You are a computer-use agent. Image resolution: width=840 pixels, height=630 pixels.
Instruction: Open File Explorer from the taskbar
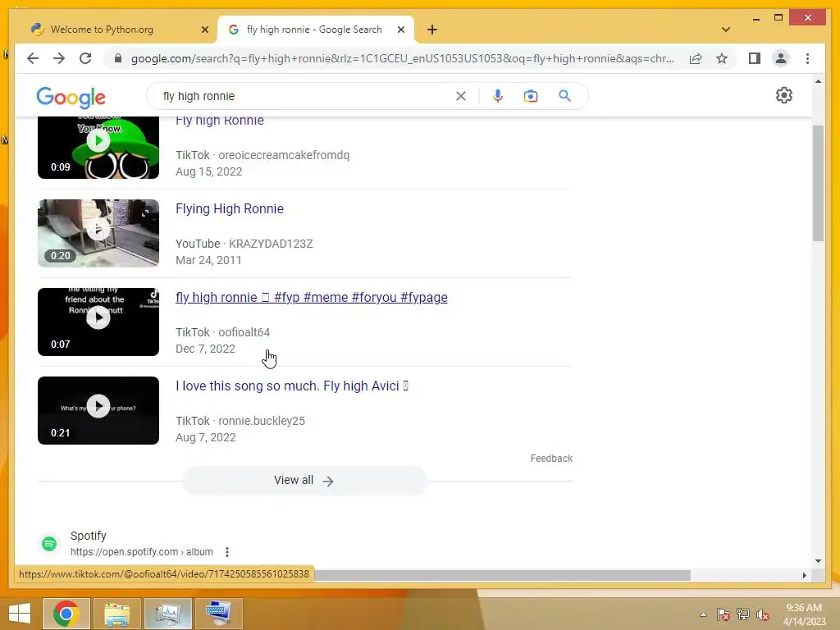pos(117,613)
